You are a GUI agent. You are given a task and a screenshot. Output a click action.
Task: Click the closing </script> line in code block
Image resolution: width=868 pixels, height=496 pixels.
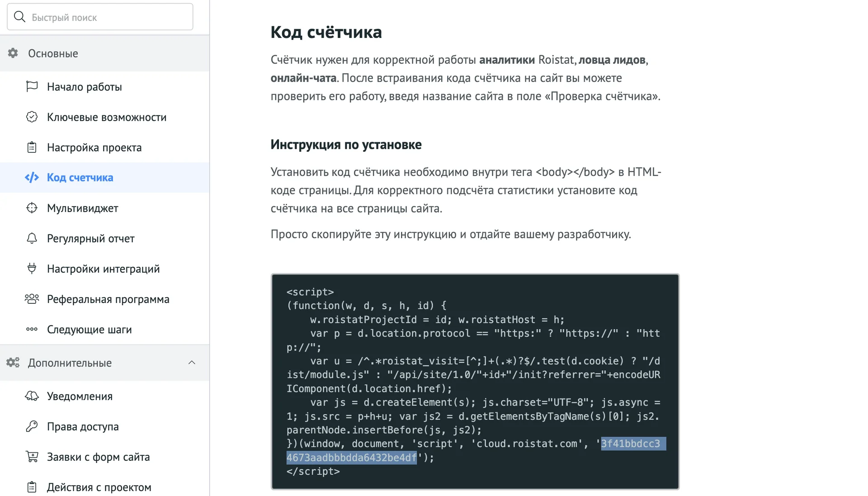(313, 471)
